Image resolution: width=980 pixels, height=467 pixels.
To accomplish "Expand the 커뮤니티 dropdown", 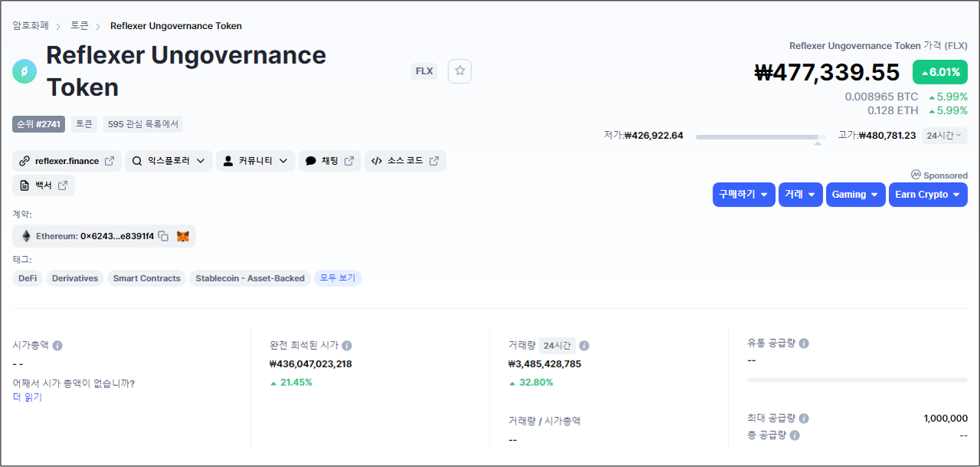I will [x=255, y=161].
